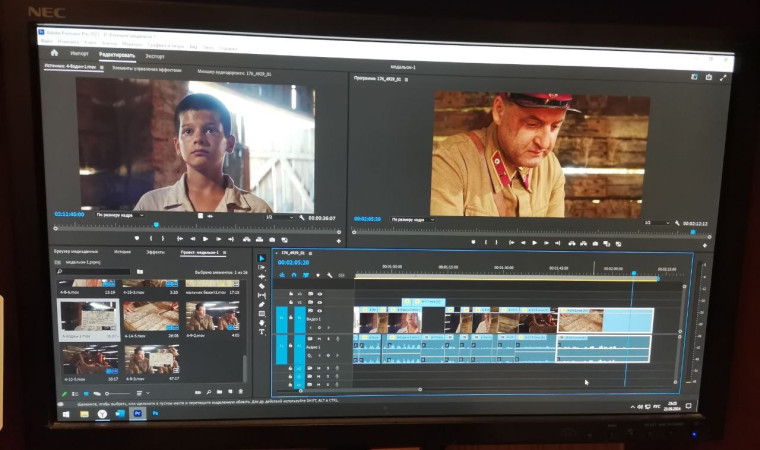Toggle track output eye for V2

point(319,302)
